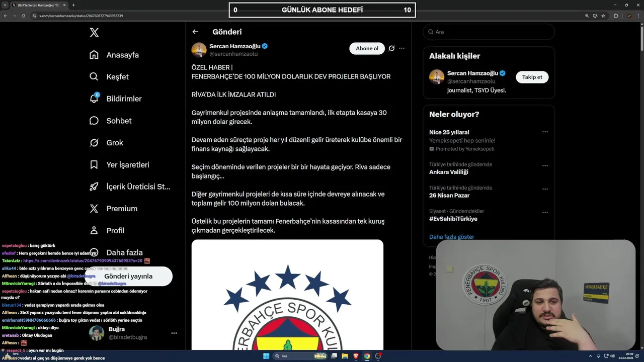Bookmark this page with the star icon
644x362 pixels.
click(603, 16)
